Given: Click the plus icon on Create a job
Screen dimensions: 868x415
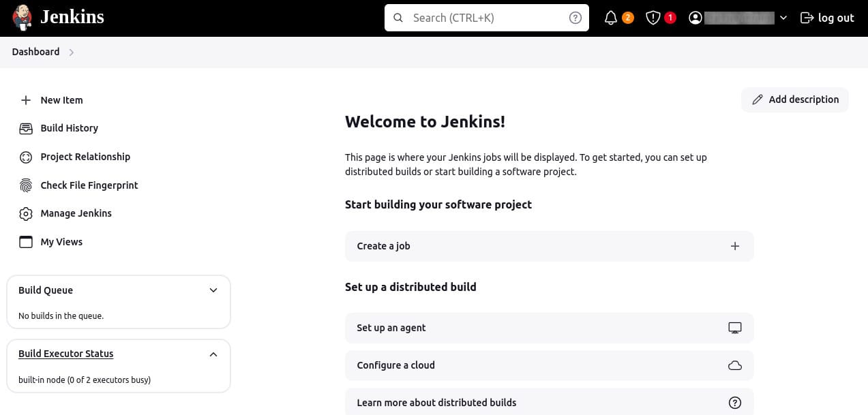Looking at the screenshot, I should pyautogui.click(x=735, y=246).
